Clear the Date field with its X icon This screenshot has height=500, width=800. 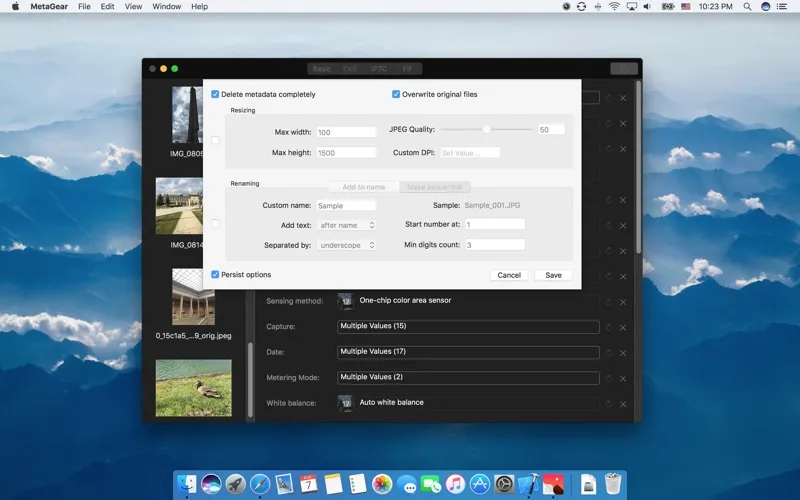(623, 353)
